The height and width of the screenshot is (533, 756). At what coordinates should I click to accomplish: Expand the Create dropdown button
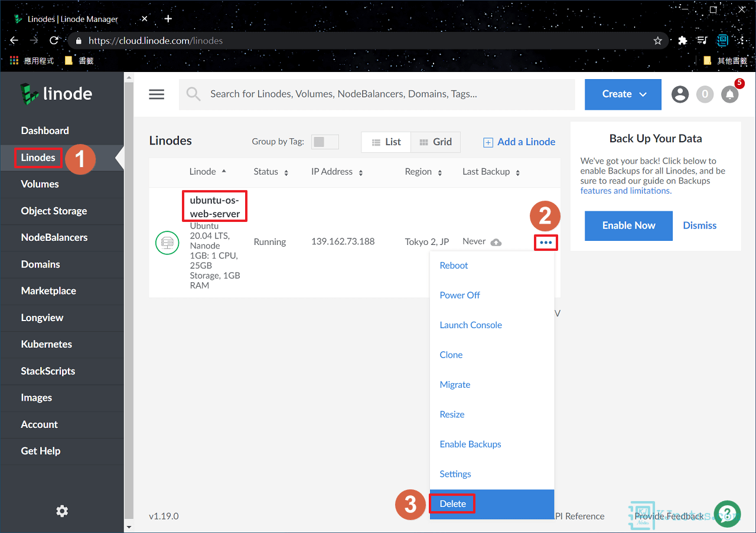pos(623,94)
